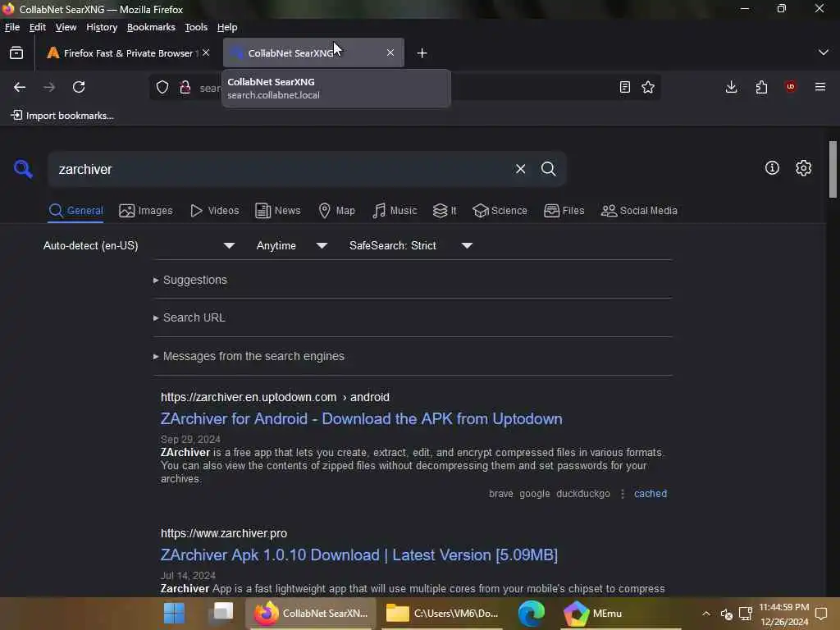Open Microsoft Edge from the taskbar
The height and width of the screenshot is (630, 840).
pyautogui.click(x=532, y=614)
